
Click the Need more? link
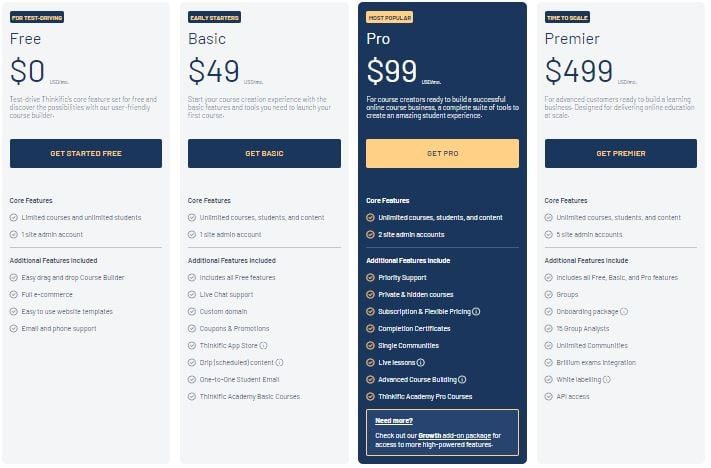pyautogui.click(x=394, y=420)
